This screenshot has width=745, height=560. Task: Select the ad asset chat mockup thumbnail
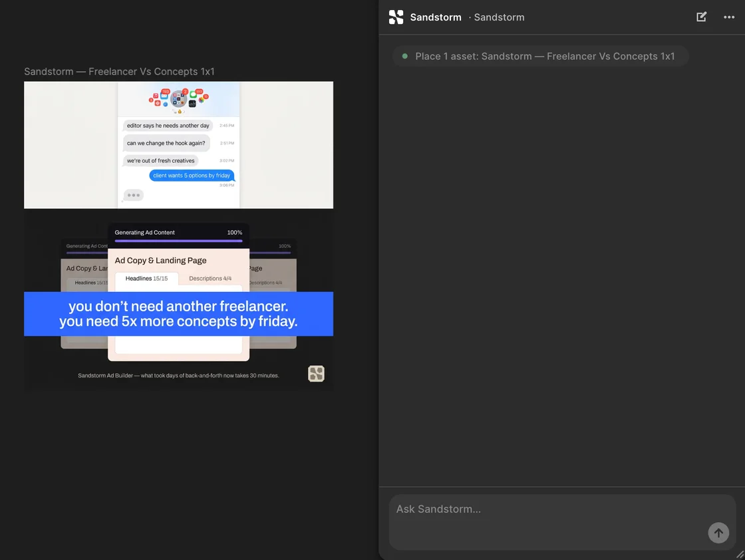coord(179,145)
